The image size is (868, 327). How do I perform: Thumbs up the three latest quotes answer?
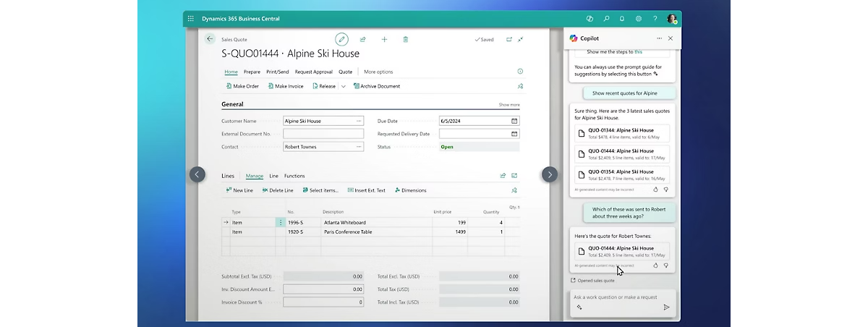656,190
